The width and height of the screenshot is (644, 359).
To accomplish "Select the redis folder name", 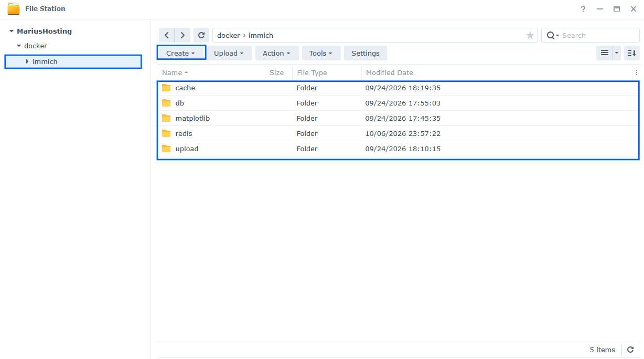I will pos(184,133).
